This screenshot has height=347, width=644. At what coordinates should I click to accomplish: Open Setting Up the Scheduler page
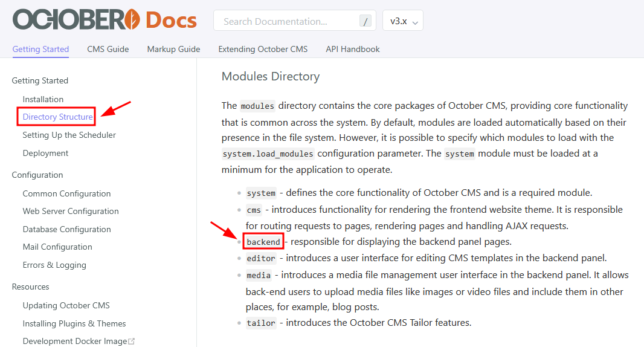[x=69, y=135]
